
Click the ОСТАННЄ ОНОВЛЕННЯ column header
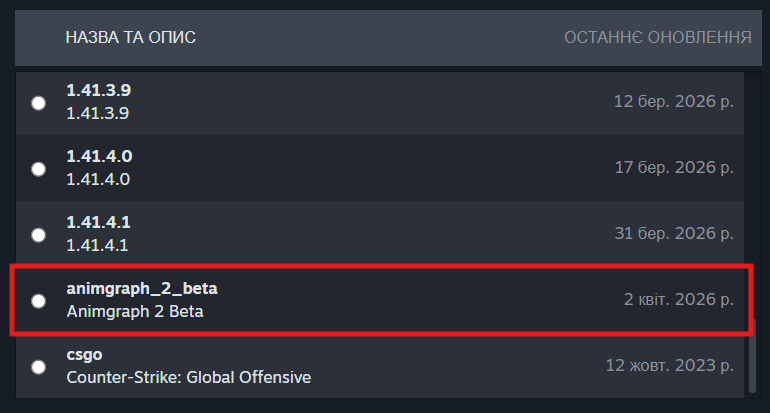[x=657, y=38]
